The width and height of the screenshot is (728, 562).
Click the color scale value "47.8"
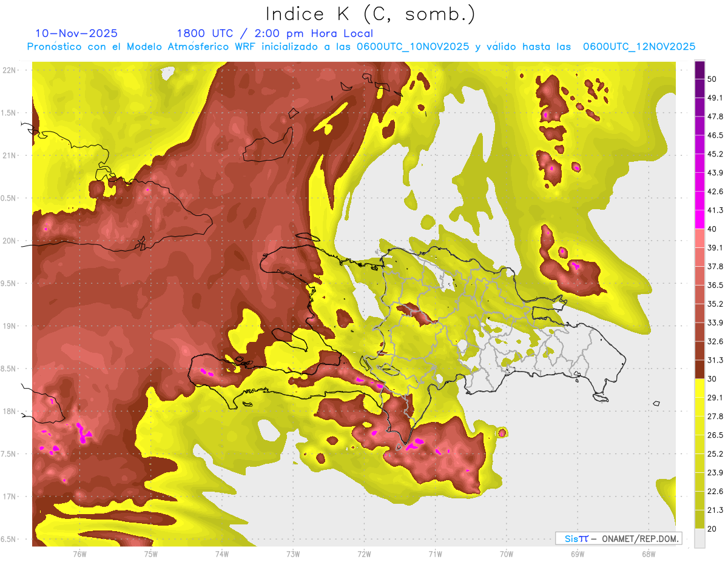pos(715,116)
